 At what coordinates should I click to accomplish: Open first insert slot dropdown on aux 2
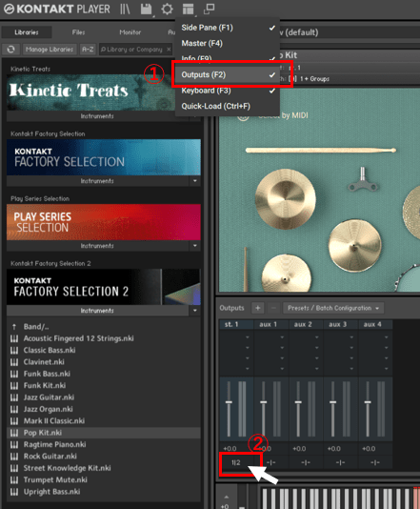[317, 337]
